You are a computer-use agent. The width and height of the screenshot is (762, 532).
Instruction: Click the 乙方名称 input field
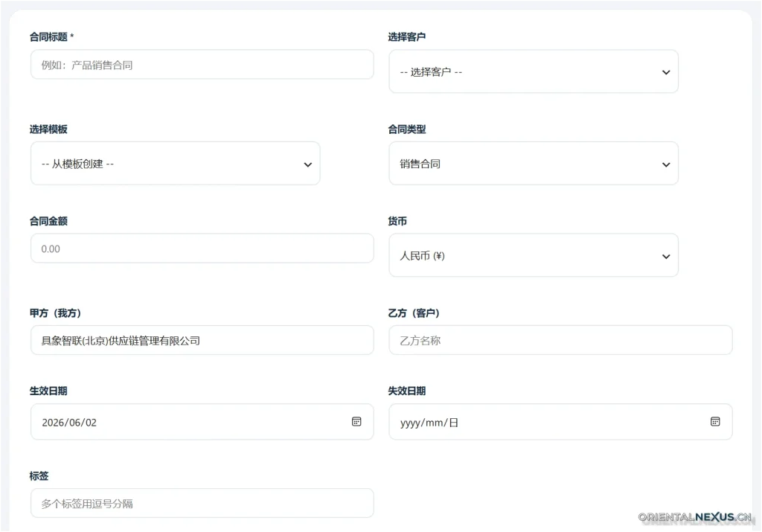point(560,341)
